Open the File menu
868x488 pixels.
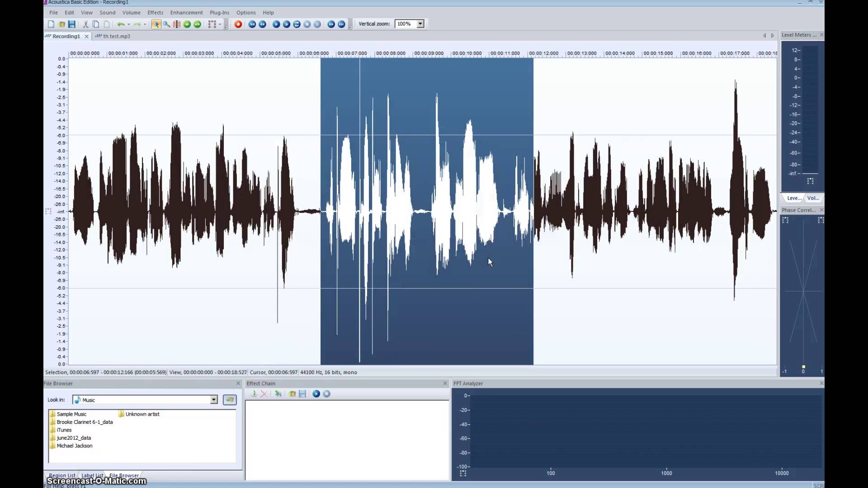tap(53, 13)
